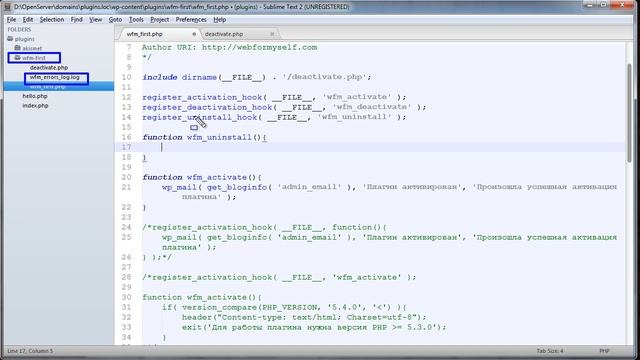The height and width of the screenshot is (360, 640).
Task: Open hello.php in the sidebar
Action: pos(35,96)
